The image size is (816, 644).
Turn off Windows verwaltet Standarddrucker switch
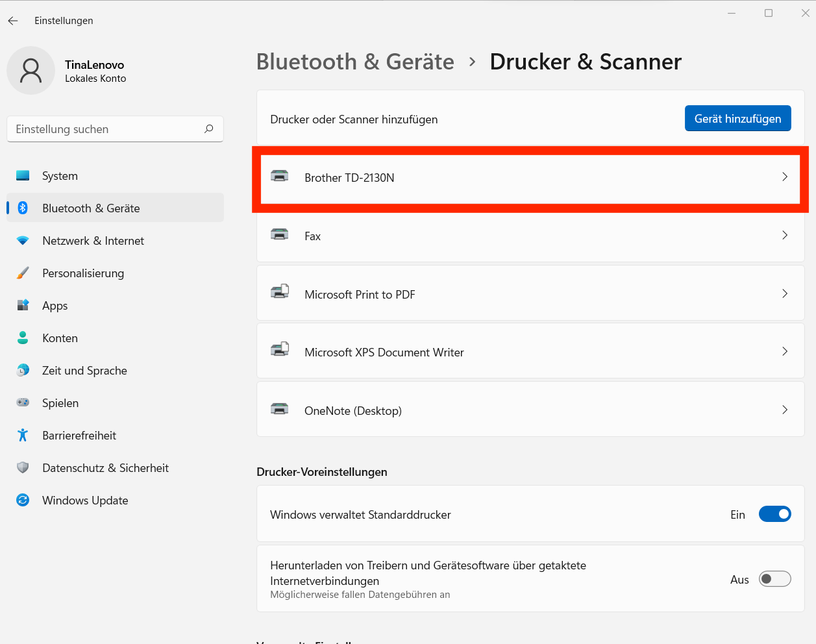(x=774, y=514)
